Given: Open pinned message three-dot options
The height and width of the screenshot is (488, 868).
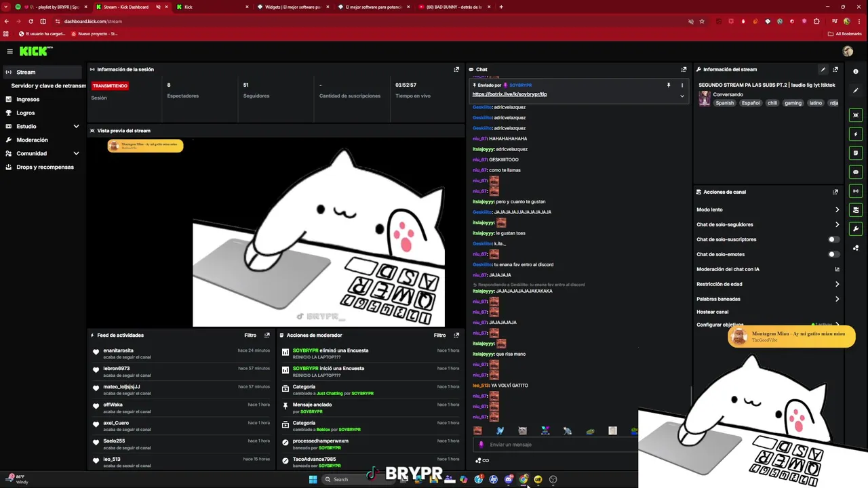Looking at the screenshot, I should 682,85.
